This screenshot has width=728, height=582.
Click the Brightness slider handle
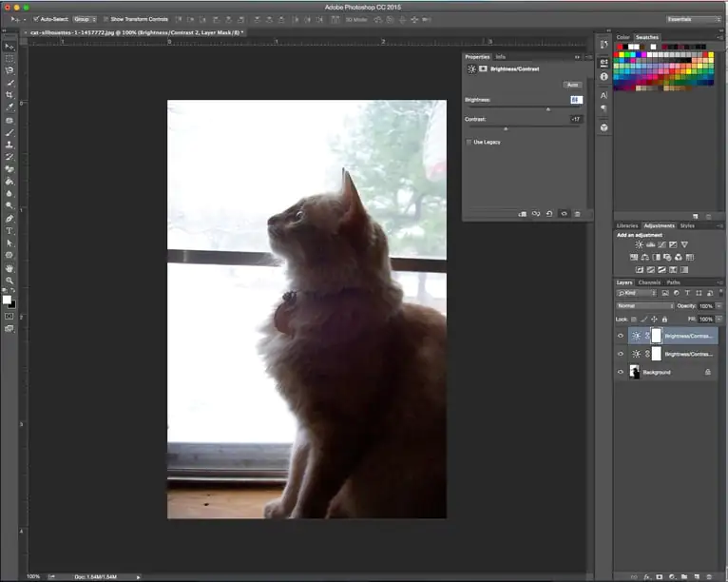pyautogui.click(x=548, y=109)
